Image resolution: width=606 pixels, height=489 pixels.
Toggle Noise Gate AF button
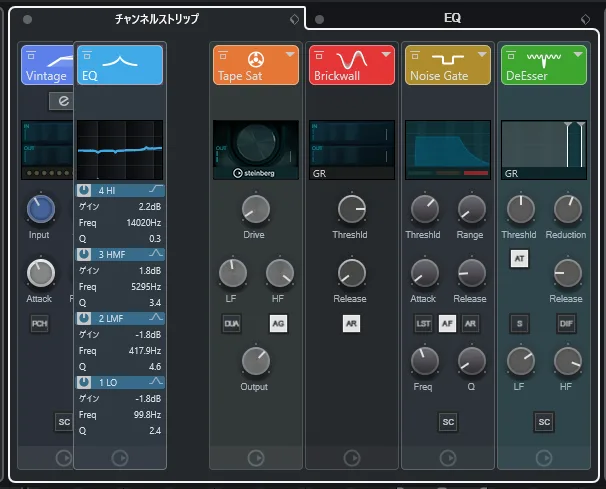447,324
